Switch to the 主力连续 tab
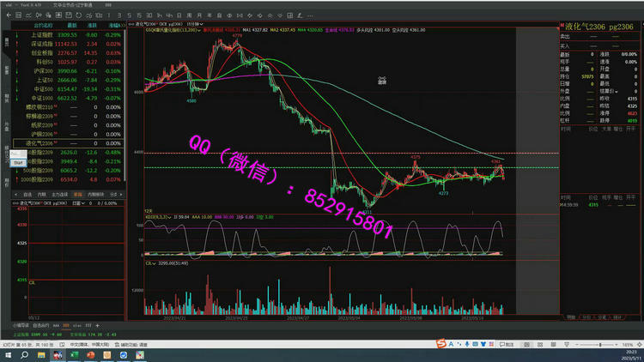This screenshot has width=644, height=362. coord(59,194)
